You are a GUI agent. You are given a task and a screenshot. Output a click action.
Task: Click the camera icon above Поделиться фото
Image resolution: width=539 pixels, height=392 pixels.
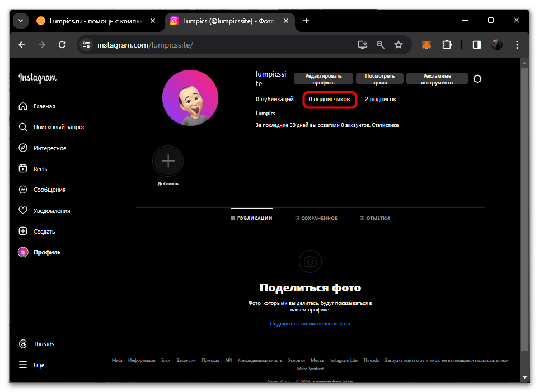(310, 262)
